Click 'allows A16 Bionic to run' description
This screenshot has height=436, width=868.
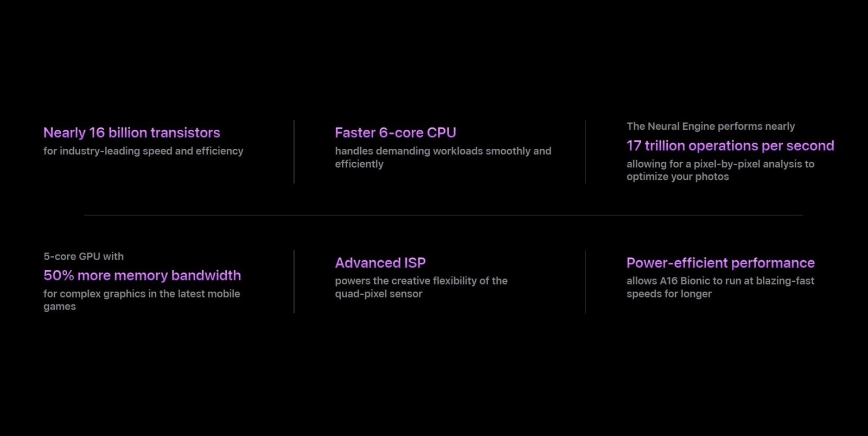[720, 287]
